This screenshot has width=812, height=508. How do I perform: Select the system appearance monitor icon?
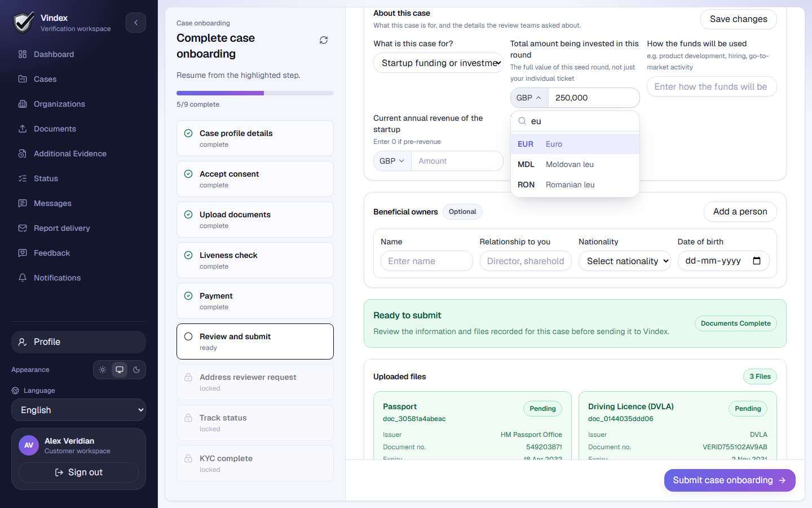(120, 370)
